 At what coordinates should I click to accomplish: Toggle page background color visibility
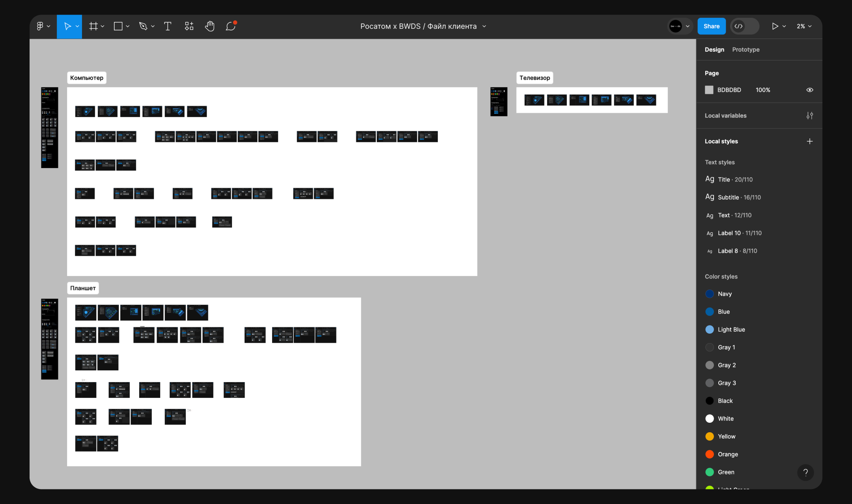coord(809,90)
